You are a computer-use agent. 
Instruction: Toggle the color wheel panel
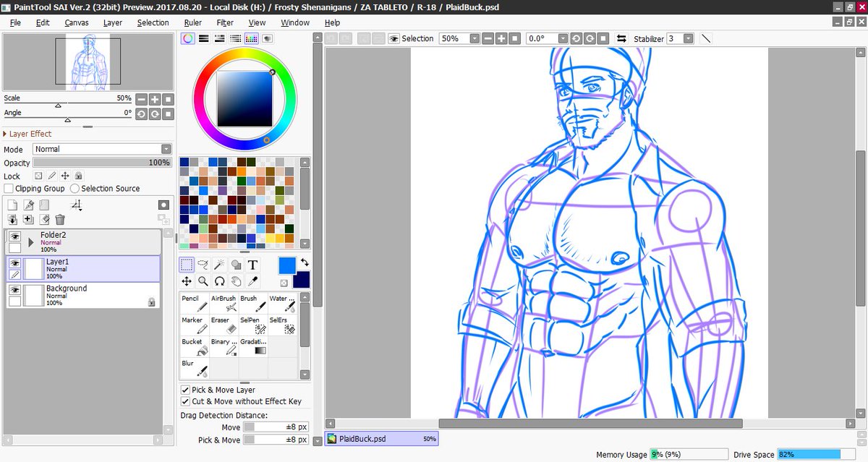tap(187, 38)
